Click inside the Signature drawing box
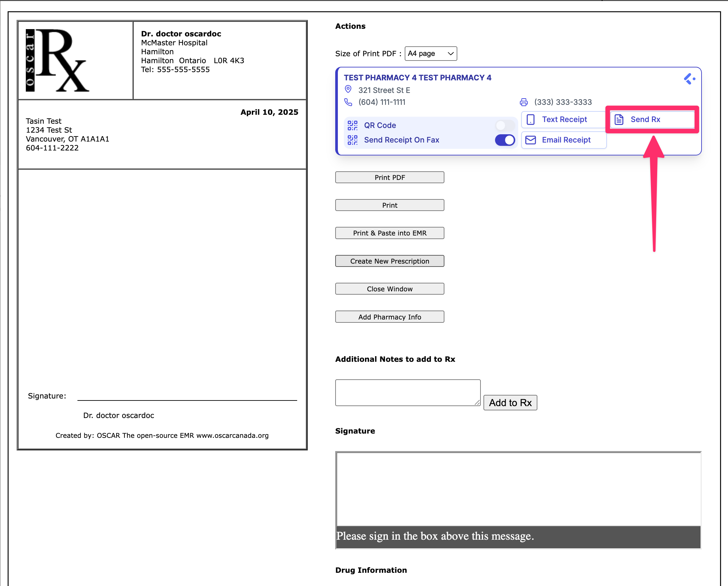 [518, 489]
